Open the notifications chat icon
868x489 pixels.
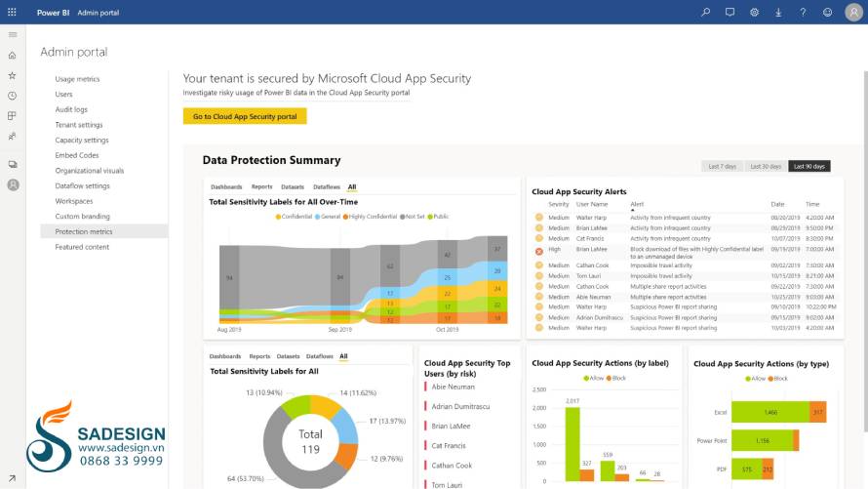[x=730, y=12]
